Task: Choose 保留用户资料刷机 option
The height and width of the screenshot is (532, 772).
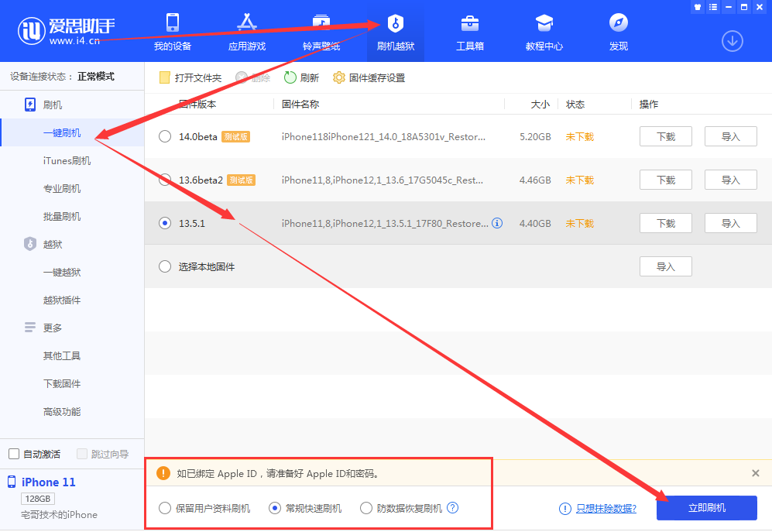Action: (x=165, y=508)
